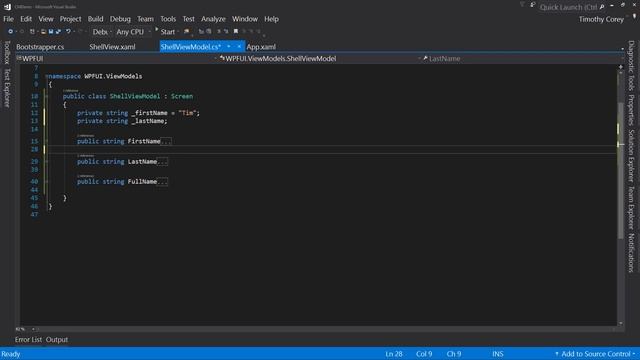
Task: Open the File menu
Action: click(8, 19)
